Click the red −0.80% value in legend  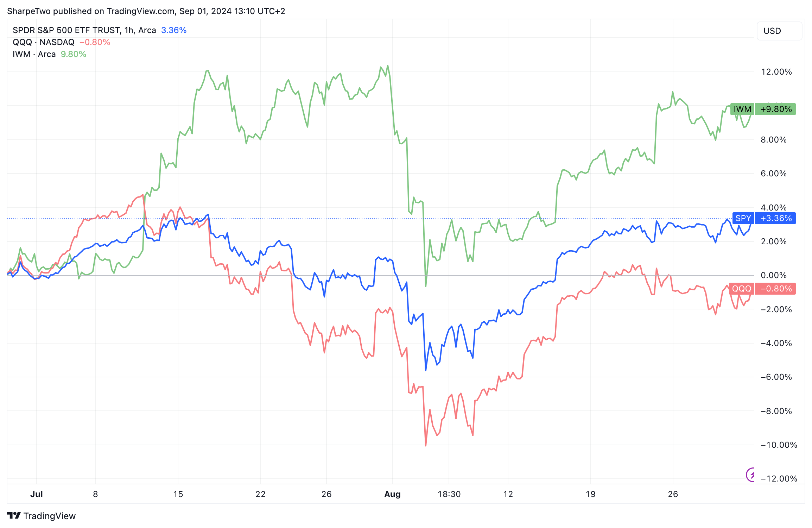[x=95, y=42]
